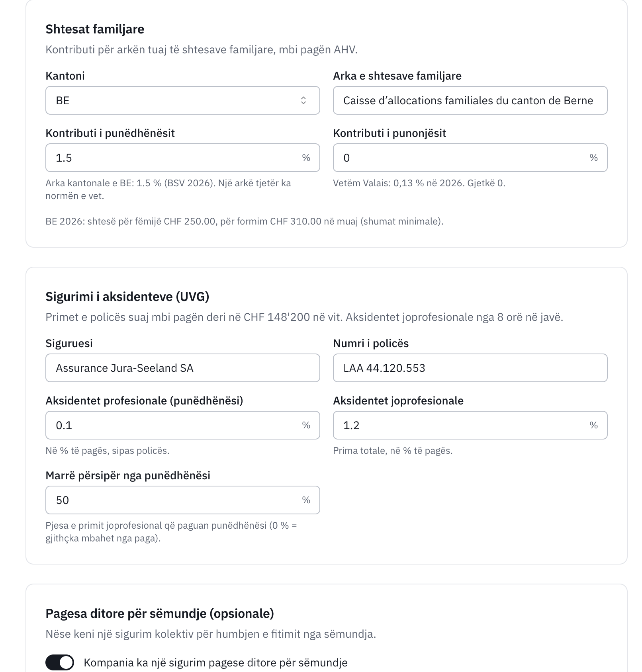Edit the Arka e shtesave familjare field
This screenshot has width=642, height=672.
[x=470, y=100]
